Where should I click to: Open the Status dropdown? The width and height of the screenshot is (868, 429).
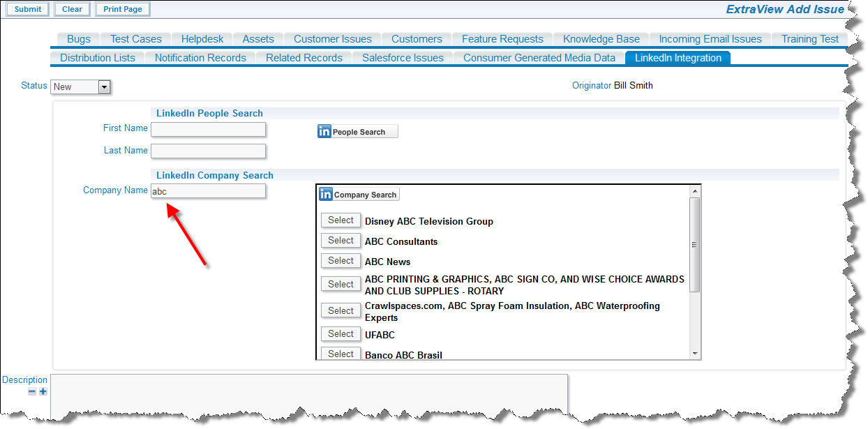click(81, 86)
